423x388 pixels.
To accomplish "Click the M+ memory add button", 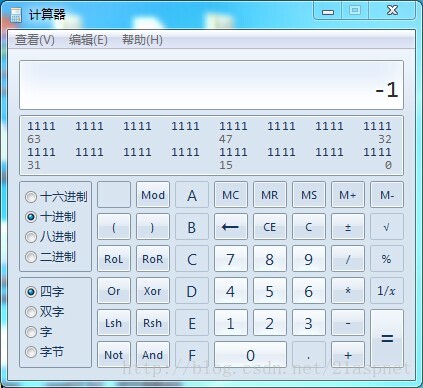I will (348, 195).
